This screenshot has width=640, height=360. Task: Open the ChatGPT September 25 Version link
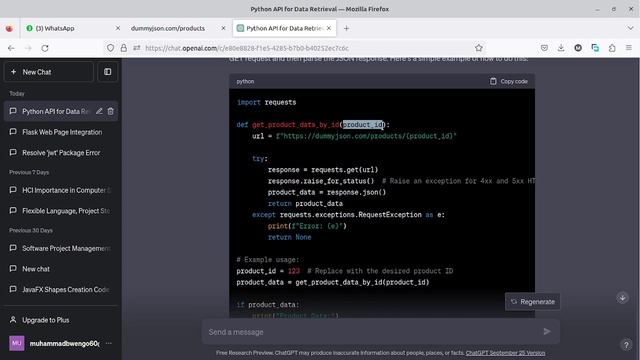505,353
